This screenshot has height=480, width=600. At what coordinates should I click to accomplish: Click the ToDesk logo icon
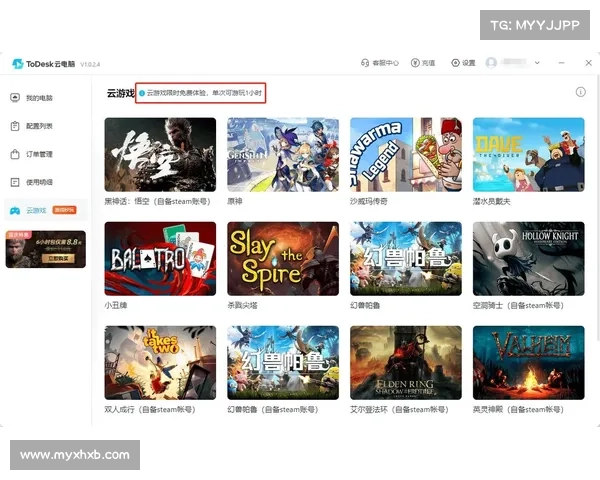click(18, 64)
